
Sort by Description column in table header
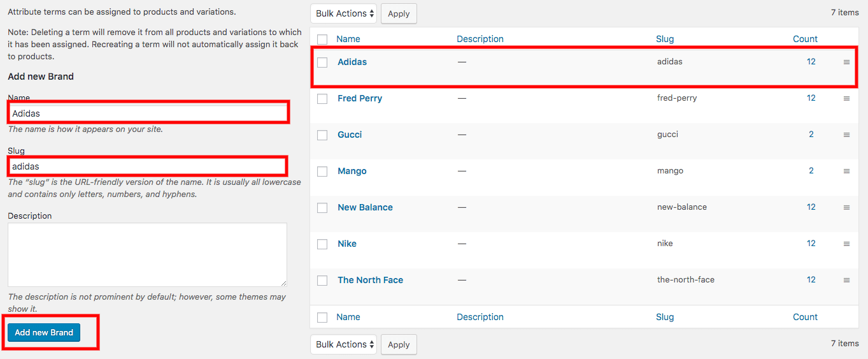(x=480, y=39)
